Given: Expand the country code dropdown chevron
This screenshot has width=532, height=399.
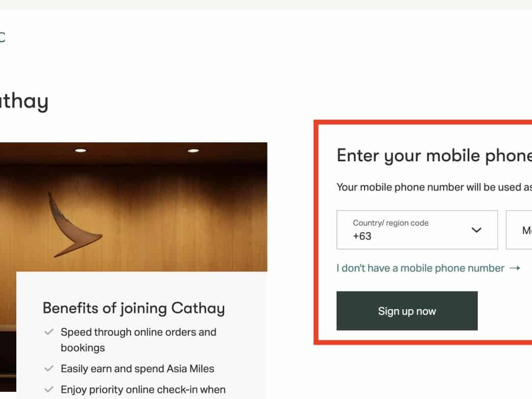Looking at the screenshot, I should (476, 230).
